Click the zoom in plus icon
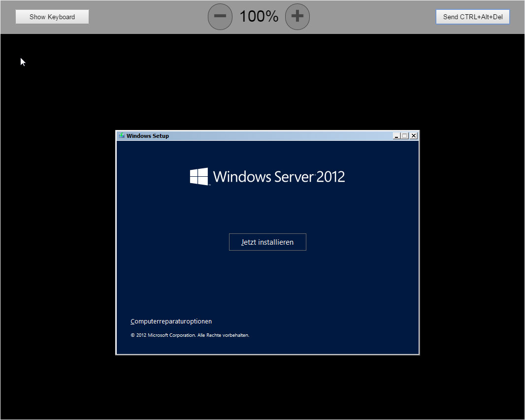Viewport: 525px width, 420px height. tap(297, 16)
